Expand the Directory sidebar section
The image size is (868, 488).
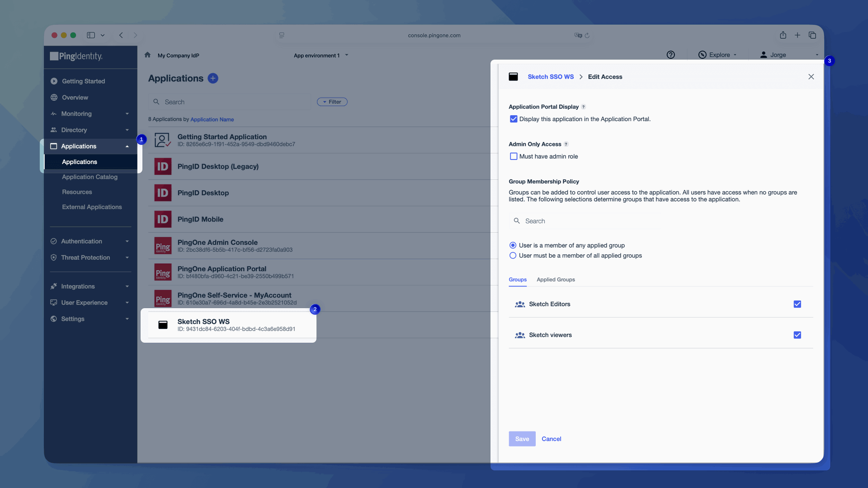click(x=90, y=130)
